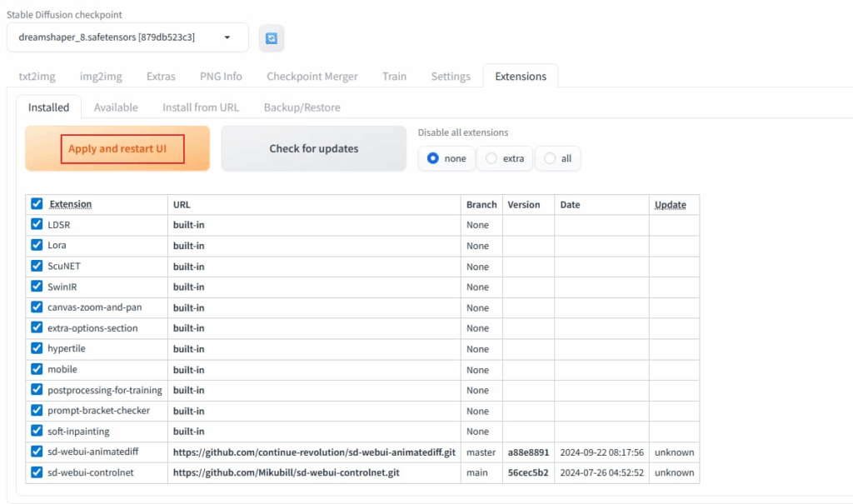Click the Check for updates button
Screen dimensions: 853x504
pyautogui.click(x=313, y=149)
